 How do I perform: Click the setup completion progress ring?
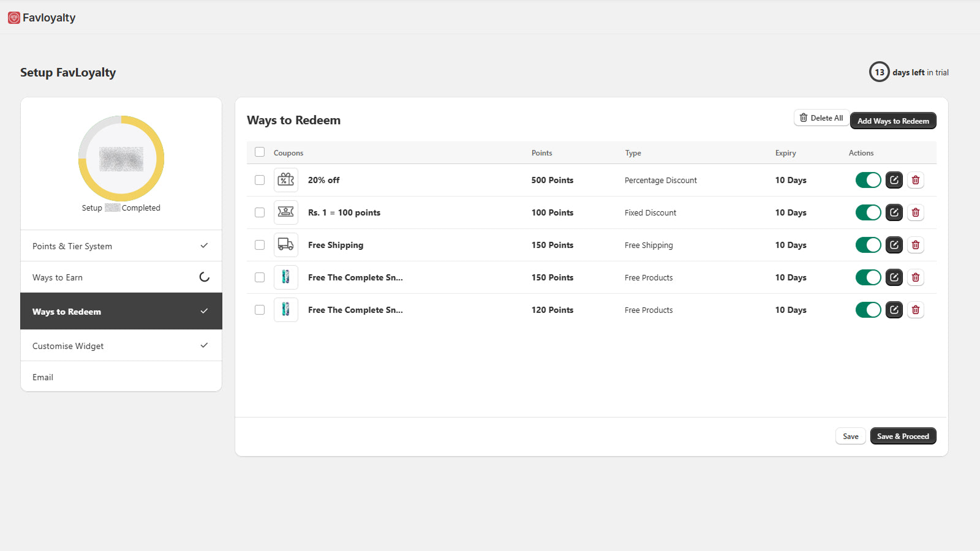(x=121, y=159)
